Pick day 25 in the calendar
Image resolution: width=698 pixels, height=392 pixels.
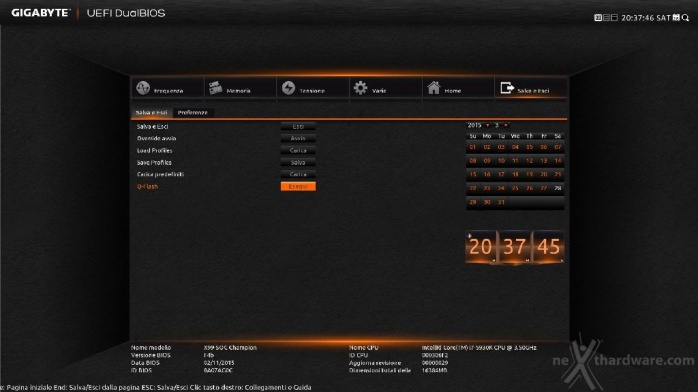point(515,188)
